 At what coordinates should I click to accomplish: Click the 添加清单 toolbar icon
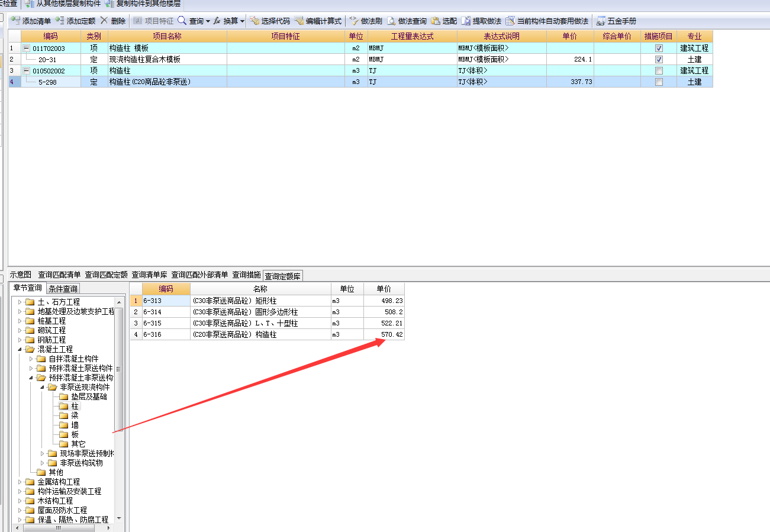(15, 21)
